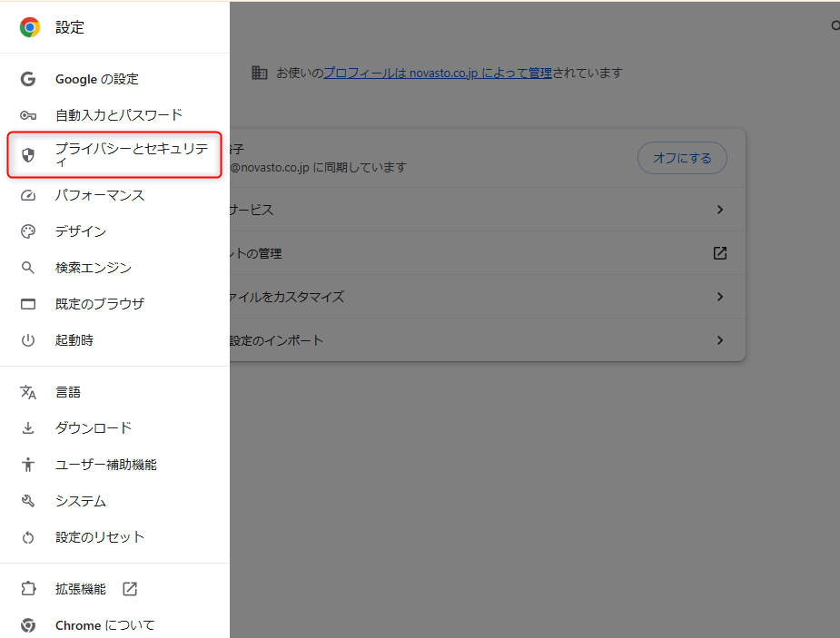Click the palette icon for デザイン
The height and width of the screenshot is (638, 840).
(28, 231)
